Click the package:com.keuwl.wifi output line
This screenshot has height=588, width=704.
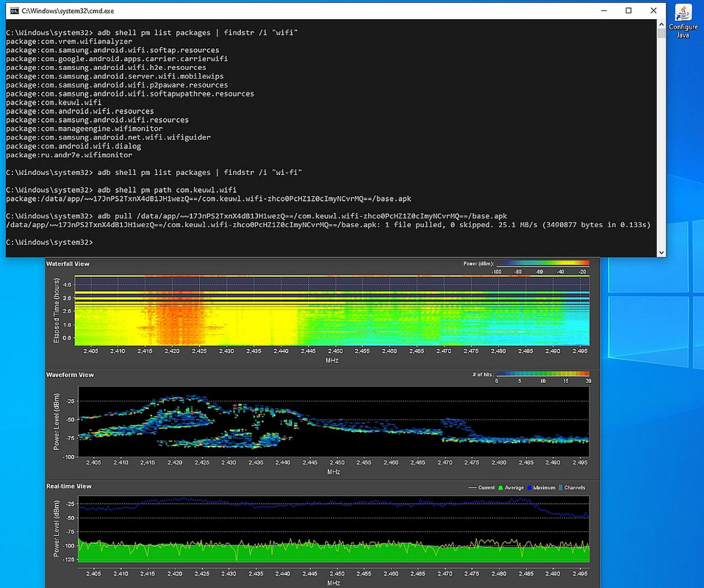tap(54, 102)
